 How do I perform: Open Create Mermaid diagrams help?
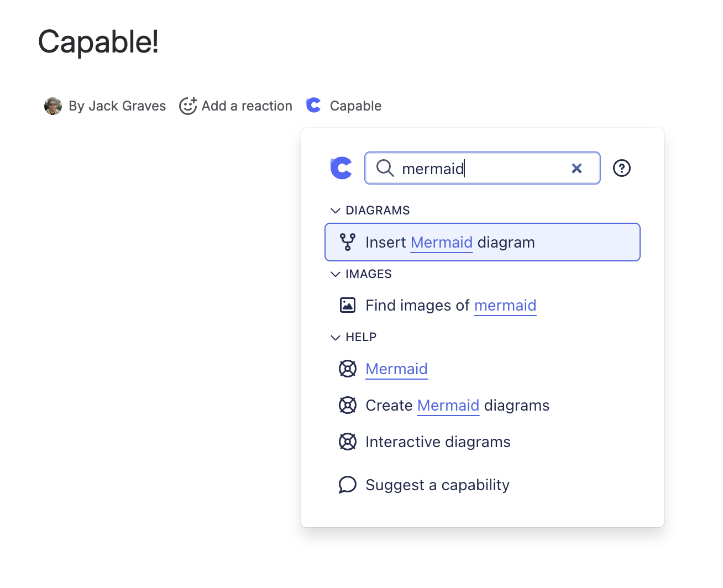(x=457, y=405)
